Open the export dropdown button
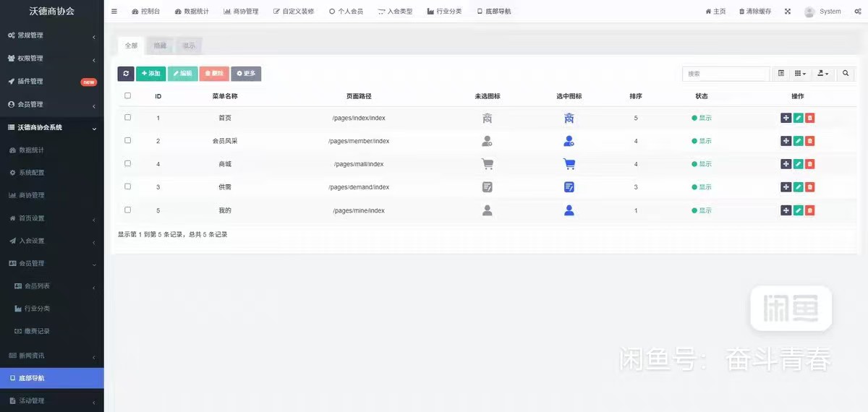The image size is (868, 412). click(823, 74)
